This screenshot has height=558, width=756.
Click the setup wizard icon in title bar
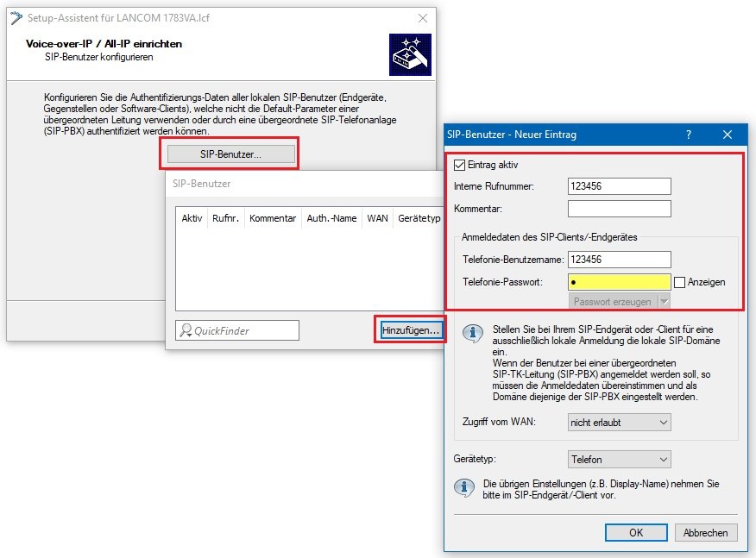click(16, 18)
